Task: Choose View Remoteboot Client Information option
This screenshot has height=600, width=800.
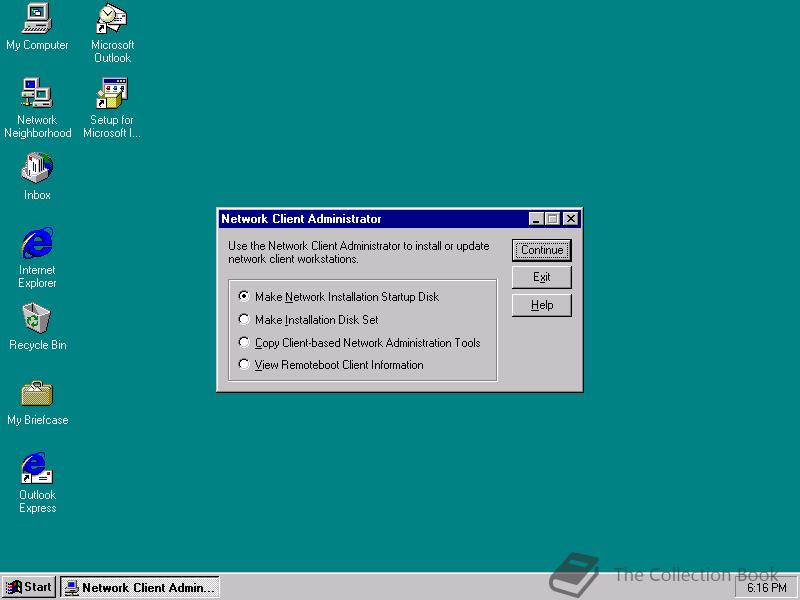Action: (x=331, y=365)
